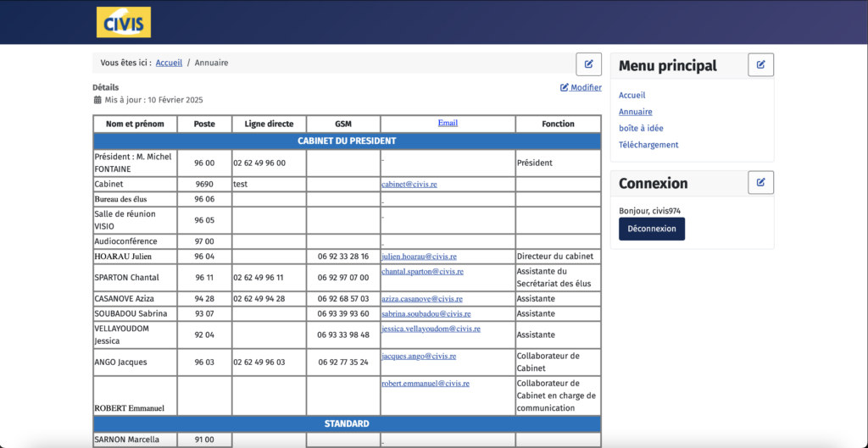
Task: Click the 02 62 49 96 11 direct line
Action: click(x=259, y=278)
